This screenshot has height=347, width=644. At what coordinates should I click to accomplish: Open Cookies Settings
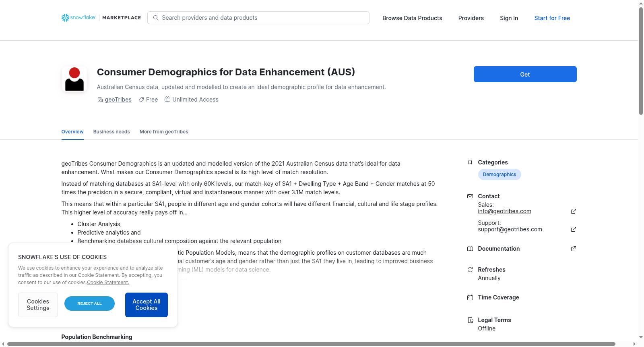coord(38,305)
